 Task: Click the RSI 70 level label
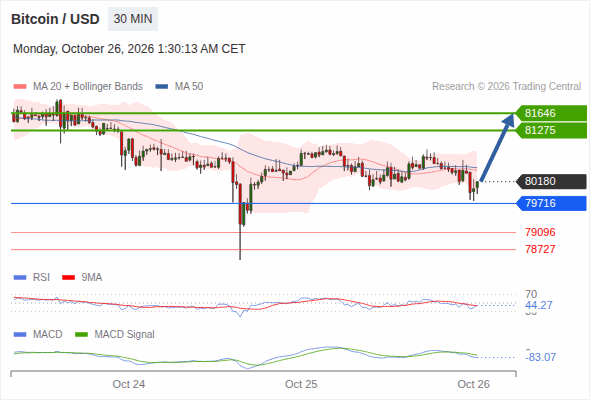point(531,294)
